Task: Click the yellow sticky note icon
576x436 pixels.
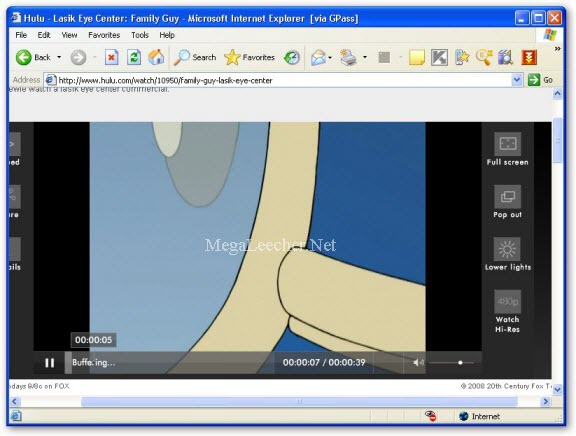Action: 417,57
